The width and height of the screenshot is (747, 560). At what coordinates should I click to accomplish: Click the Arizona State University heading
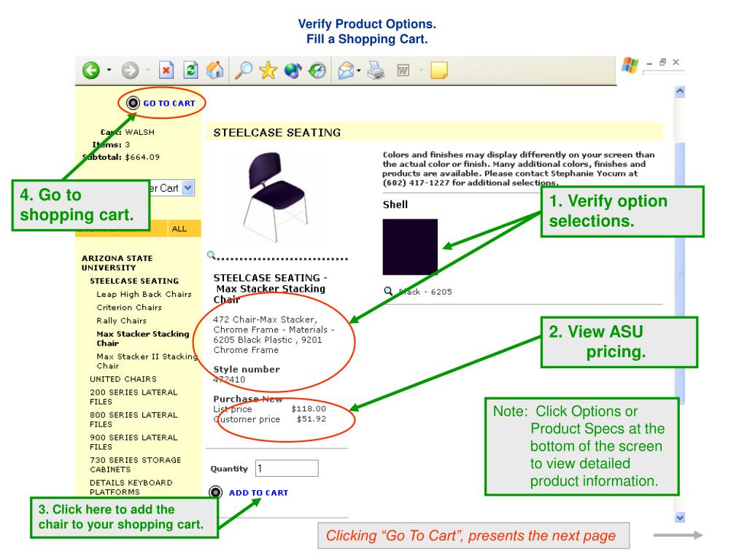coord(117,262)
